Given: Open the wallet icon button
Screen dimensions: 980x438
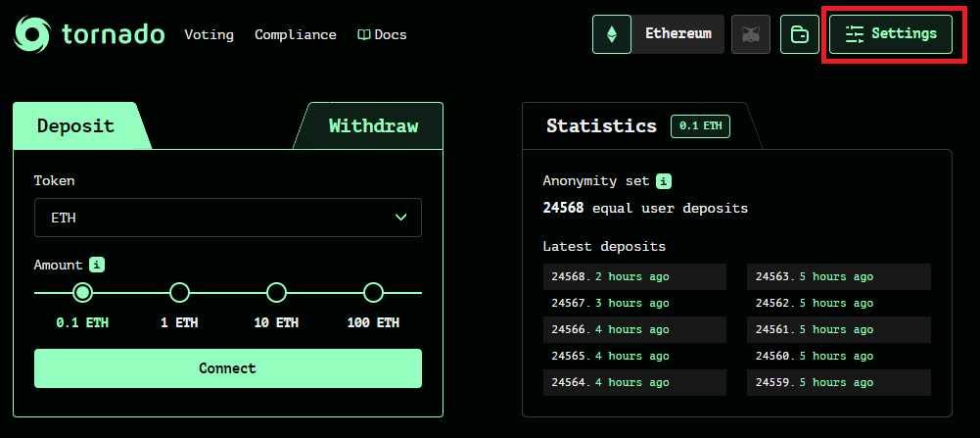Looking at the screenshot, I should [799, 34].
